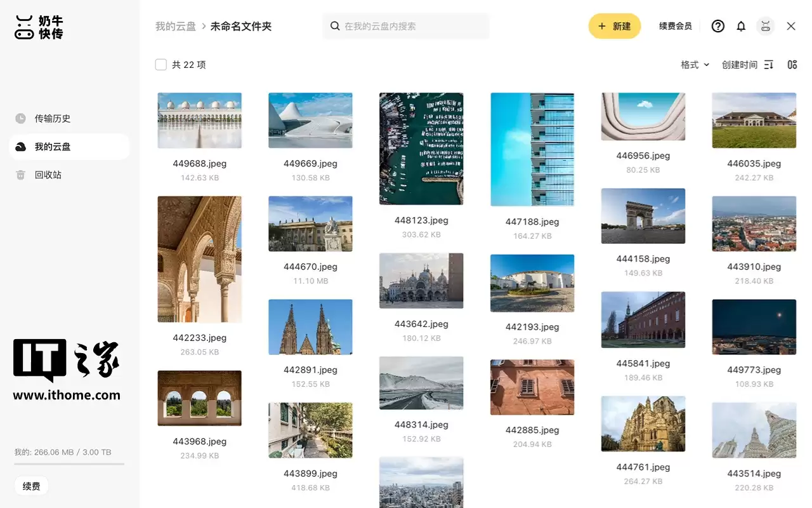812x508 pixels.
Task: Toggle the sort order icon
Action: tap(769, 65)
